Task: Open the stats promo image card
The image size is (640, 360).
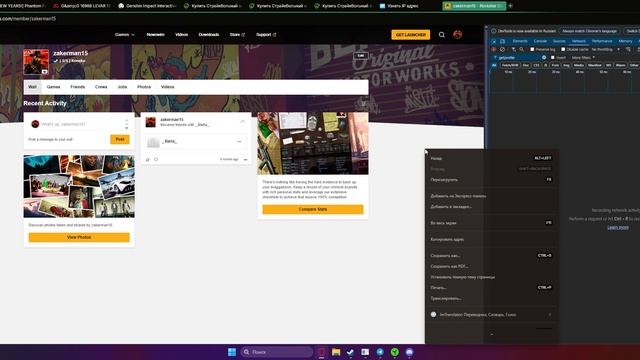Action: click(313, 144)
